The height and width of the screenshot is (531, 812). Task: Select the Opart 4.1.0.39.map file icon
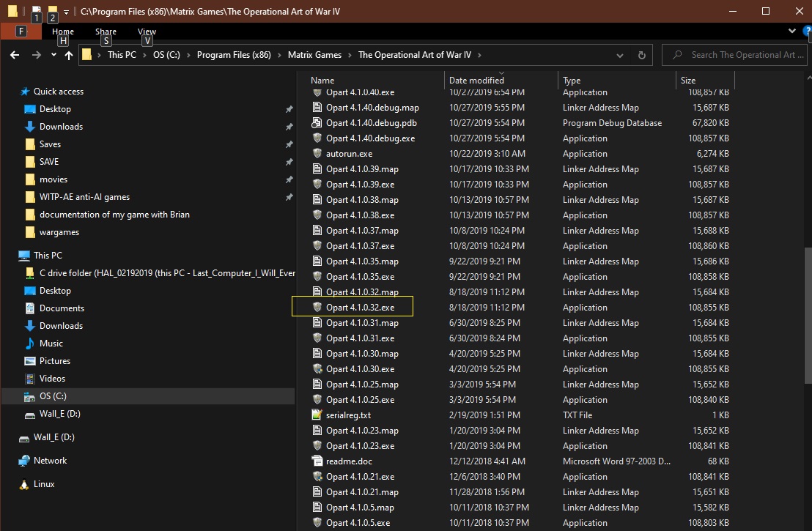click(x=317, y=168)
